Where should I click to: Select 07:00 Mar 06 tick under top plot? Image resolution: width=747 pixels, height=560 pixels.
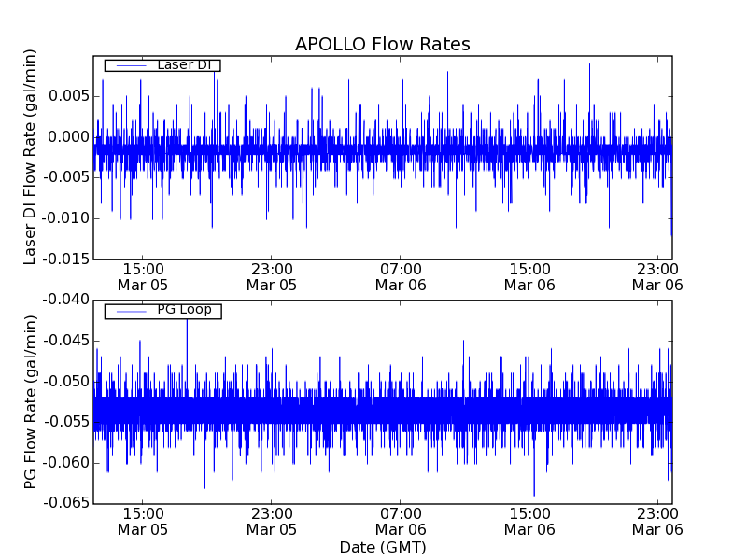coord(401,276)
